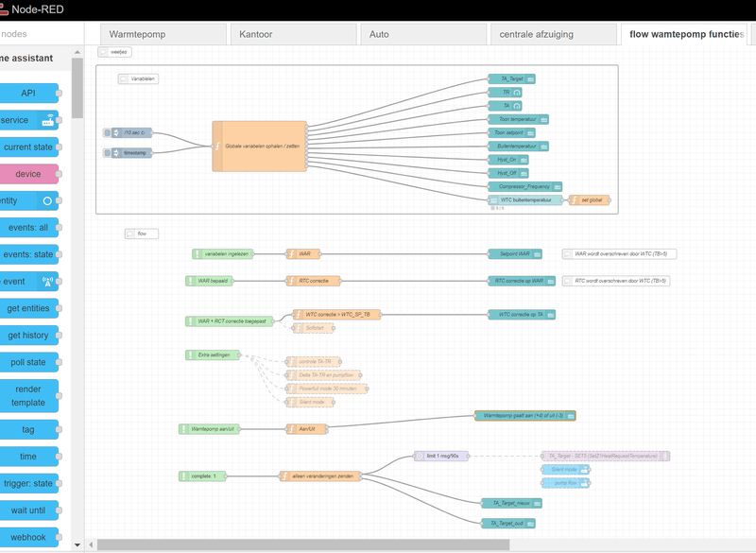Pick the 'render template' palette node

[x=28, y=396]
